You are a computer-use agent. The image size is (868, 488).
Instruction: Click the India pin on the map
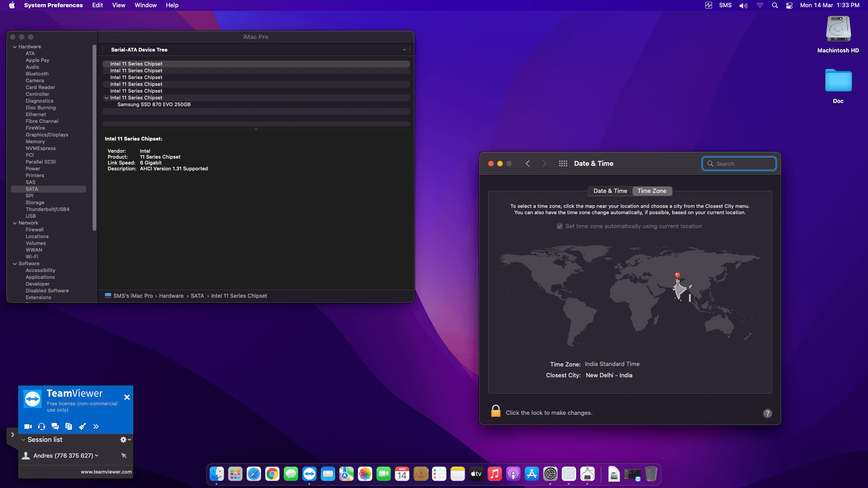click(x=677, y=275)
